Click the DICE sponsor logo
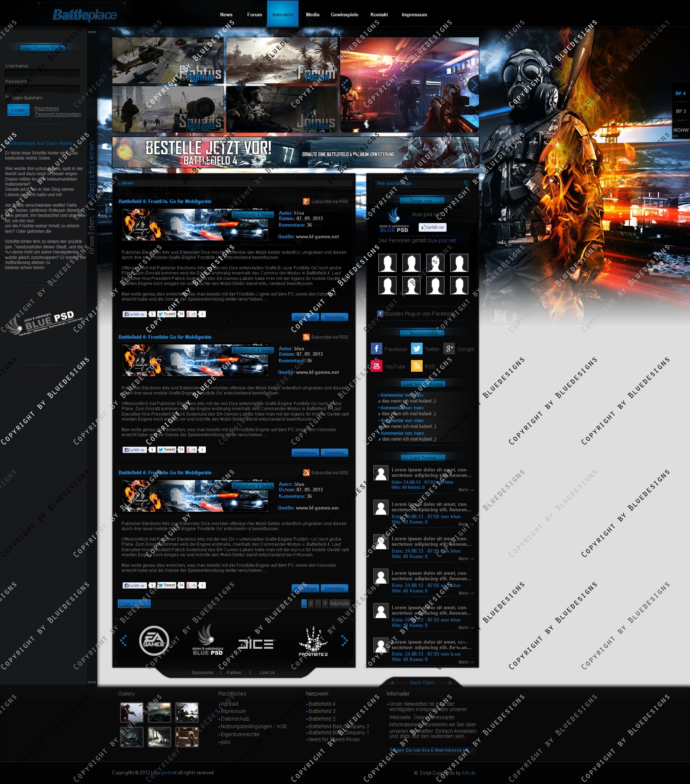 pos(256,644)
